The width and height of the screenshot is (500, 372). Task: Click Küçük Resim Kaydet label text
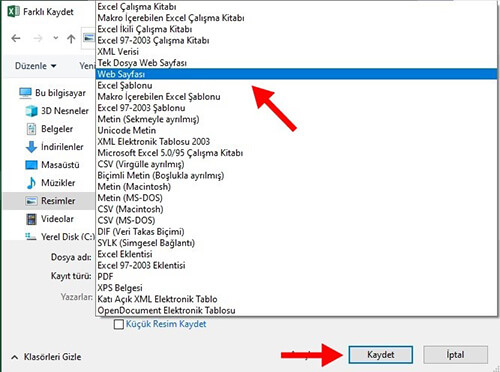(x=166, y=324)
